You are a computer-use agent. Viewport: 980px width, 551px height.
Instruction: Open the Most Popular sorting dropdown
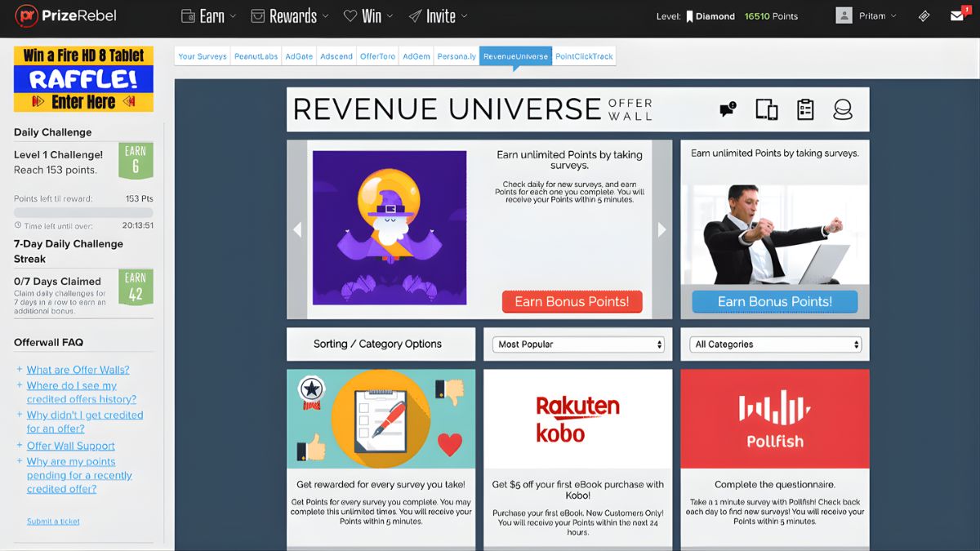[577, 344]
